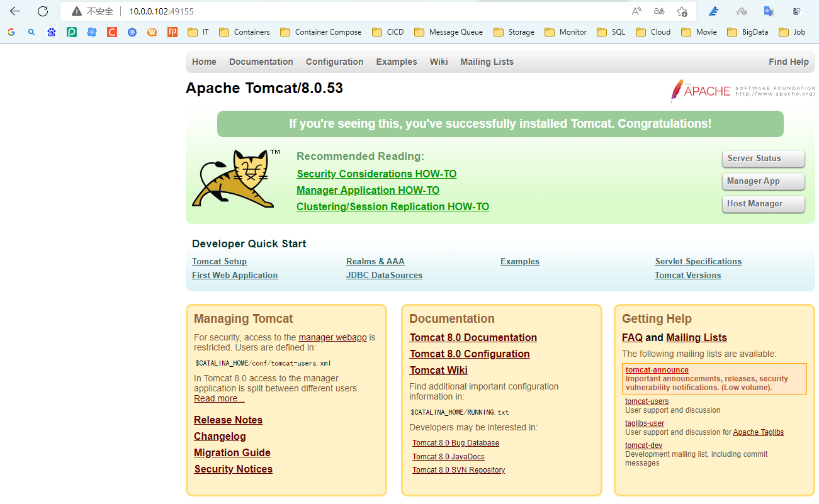Click the Server Status button
Viewport: 819px width, 504px height.
(764, 159)
